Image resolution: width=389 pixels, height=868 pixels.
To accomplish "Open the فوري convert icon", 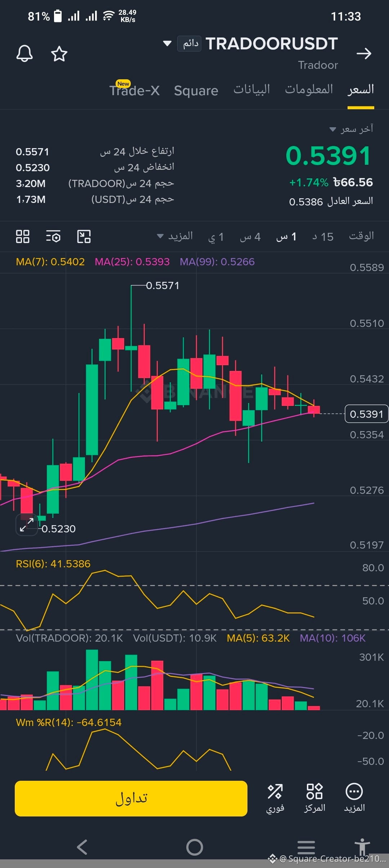I will (x=275, y=798).
